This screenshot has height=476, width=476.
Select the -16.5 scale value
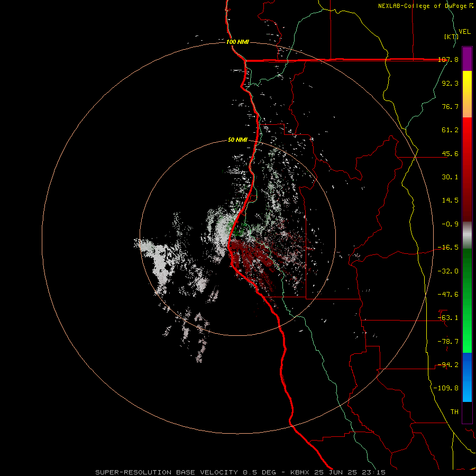click(448, 248)
